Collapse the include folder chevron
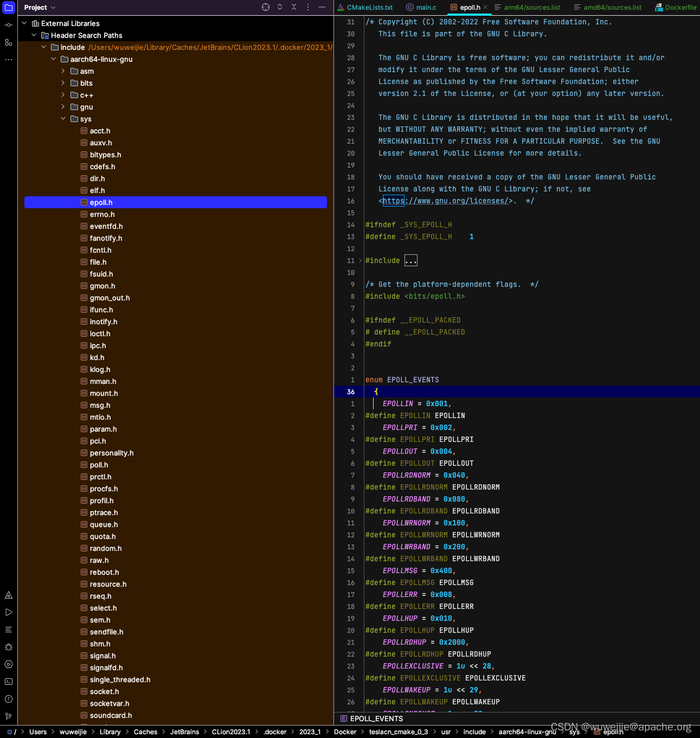Screen dimensions: 700x738 (x=44, y=47)
